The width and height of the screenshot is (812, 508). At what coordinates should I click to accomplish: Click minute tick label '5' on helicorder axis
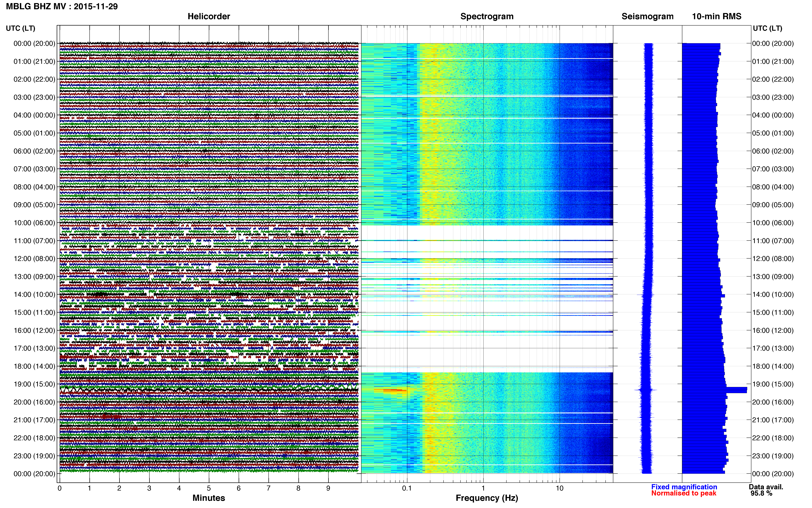[x=209, y=488]
